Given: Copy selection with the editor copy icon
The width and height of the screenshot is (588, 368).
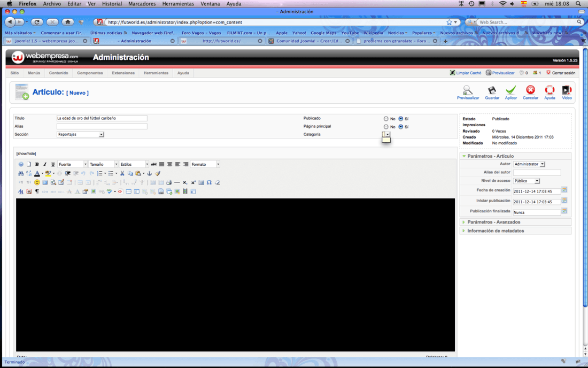Looking at the screenshot, I should click(x=130, y=173).
